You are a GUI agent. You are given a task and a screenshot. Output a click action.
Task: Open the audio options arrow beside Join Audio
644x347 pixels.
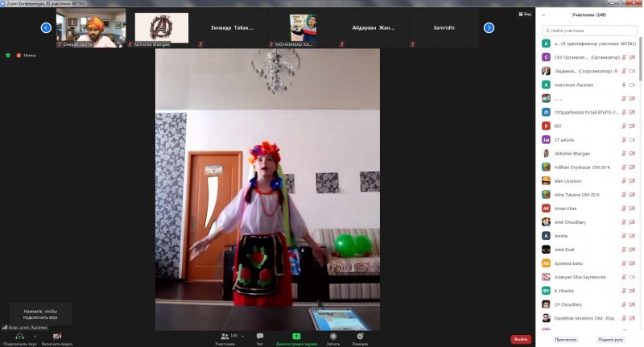(x=35, y=337)
